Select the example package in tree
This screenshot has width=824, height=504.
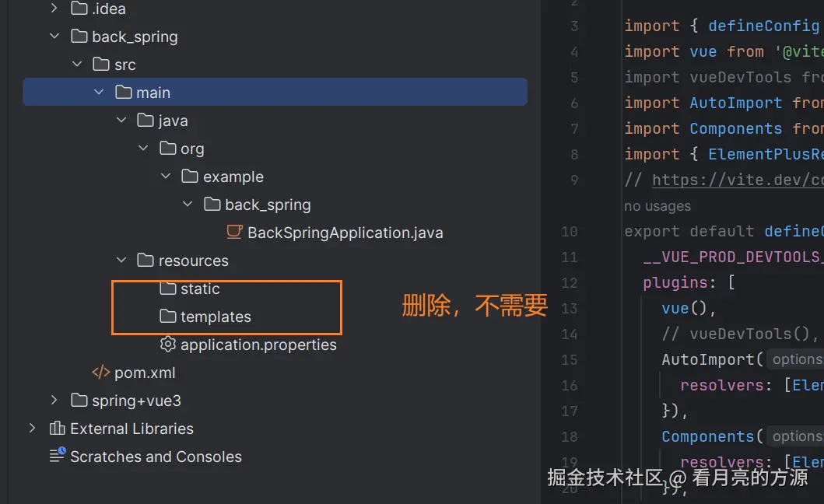tap(233, 177)
